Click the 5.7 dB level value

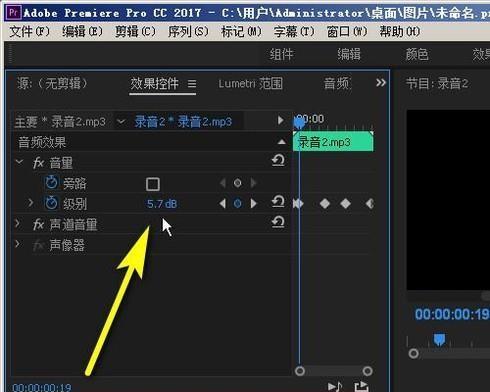[x=162, y=203]
